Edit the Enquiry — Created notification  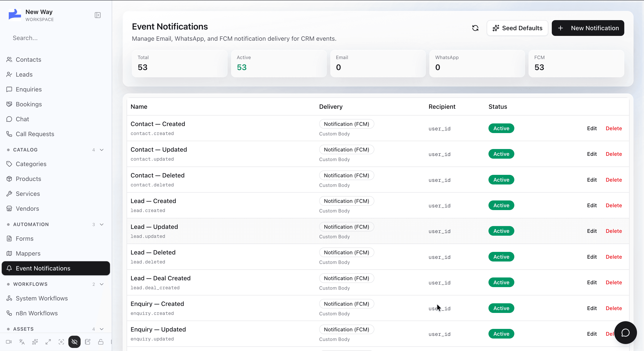pos(592,308)
